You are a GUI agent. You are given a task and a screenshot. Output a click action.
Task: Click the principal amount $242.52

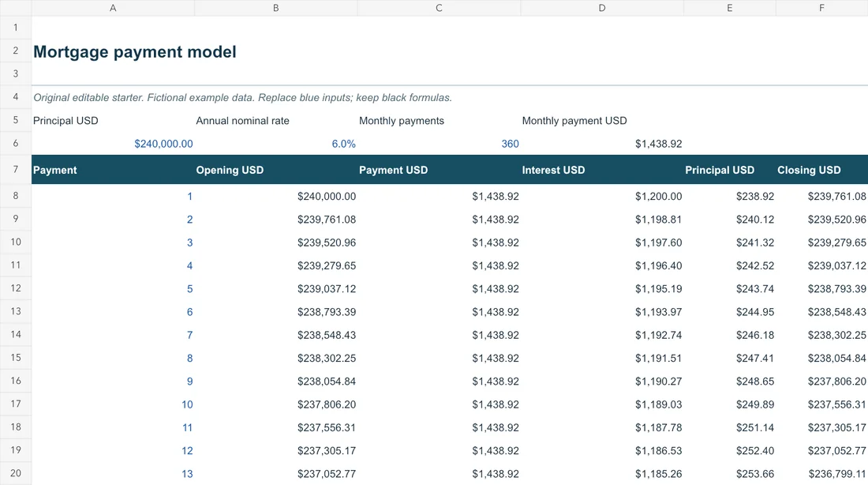click(x=755, y=265)
